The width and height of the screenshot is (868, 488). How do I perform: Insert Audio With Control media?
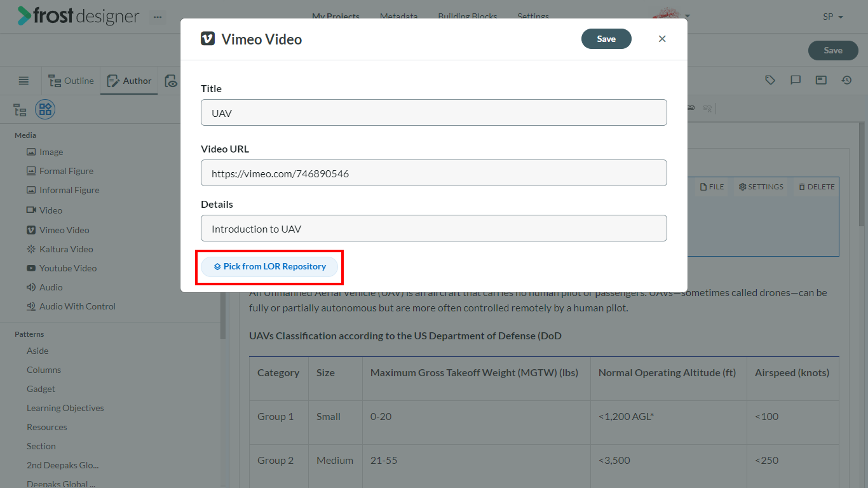coord(78,306)
